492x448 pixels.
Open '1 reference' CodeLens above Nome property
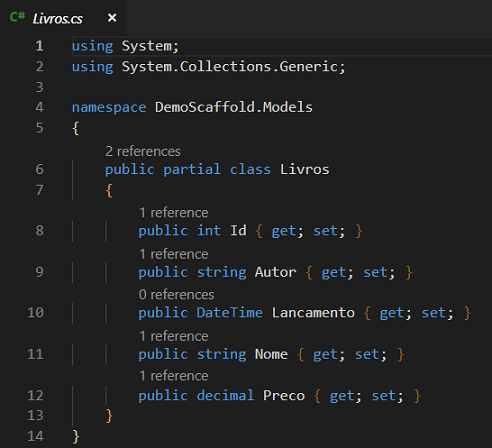174,336
